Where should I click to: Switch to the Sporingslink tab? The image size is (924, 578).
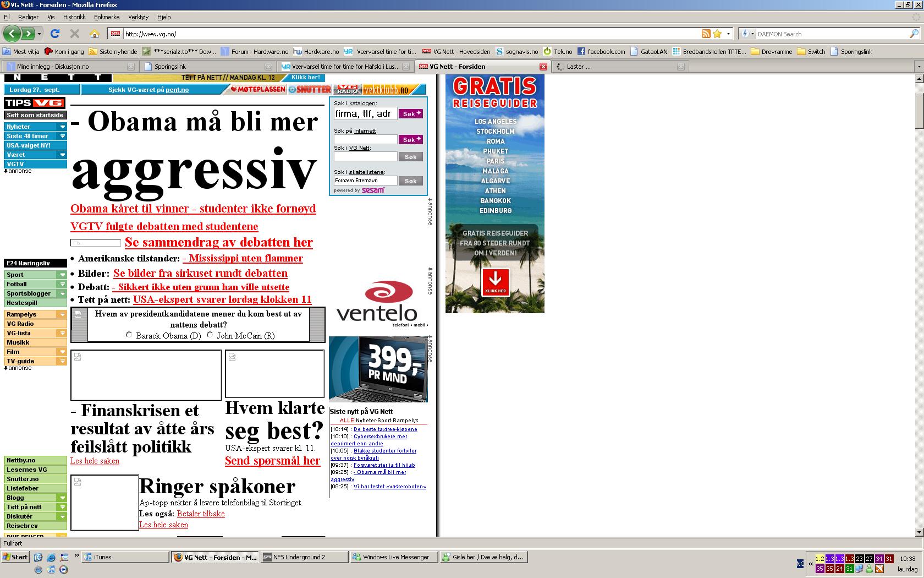[x=207, y=67]
